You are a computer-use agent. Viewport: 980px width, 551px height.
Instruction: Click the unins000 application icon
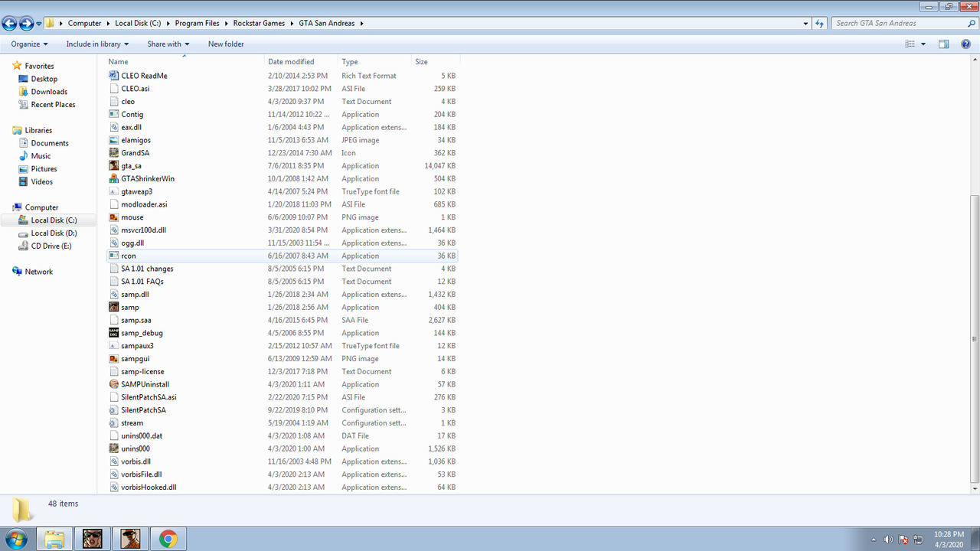pos(114,448)
